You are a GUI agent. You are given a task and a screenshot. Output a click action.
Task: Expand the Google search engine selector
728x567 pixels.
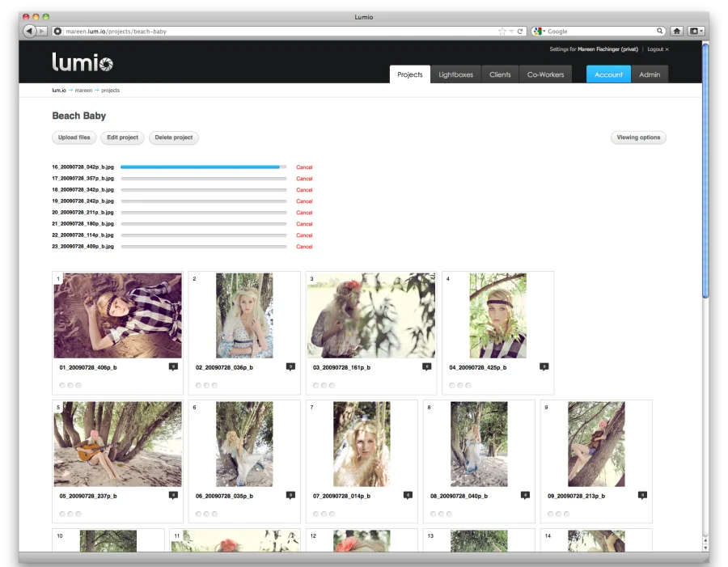(540, 32)
